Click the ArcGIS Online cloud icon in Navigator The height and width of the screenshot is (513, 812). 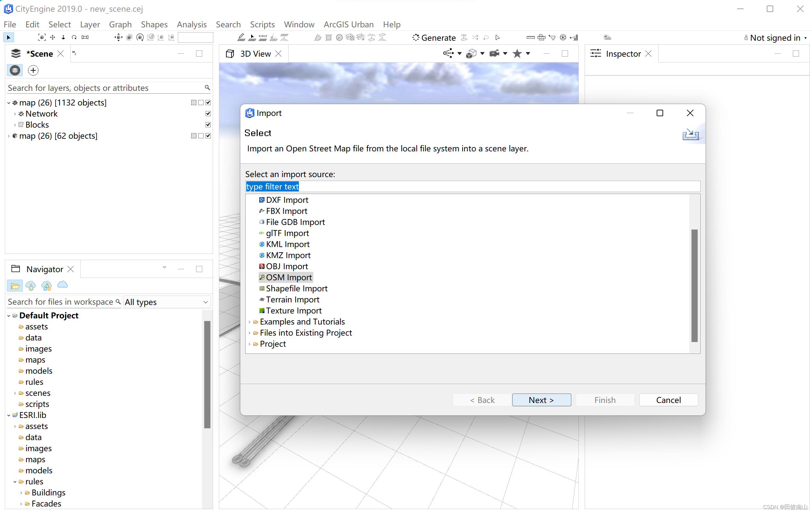point(63,285)
